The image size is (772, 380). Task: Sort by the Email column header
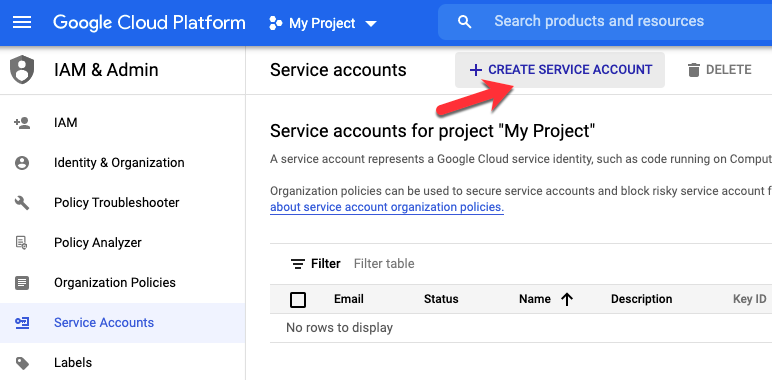tap(349, 299)
